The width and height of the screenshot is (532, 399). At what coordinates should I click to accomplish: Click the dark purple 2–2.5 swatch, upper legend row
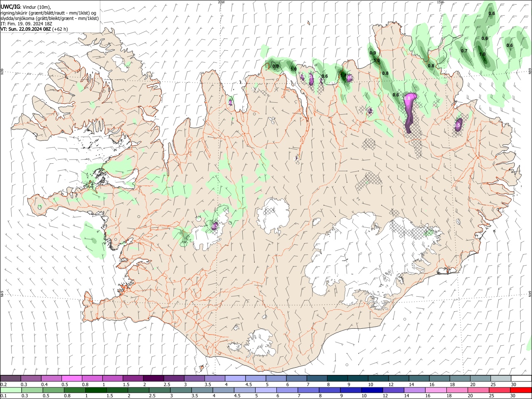pos(153,379)
